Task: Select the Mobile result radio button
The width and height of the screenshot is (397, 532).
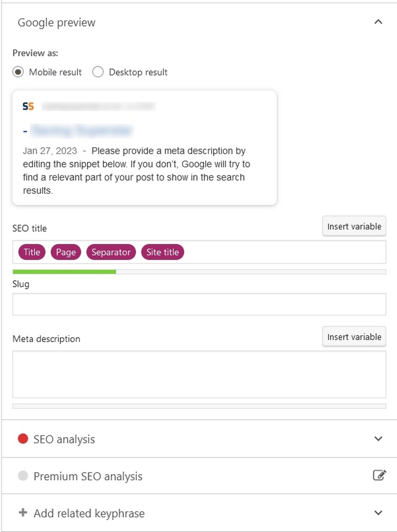Action: click(18, 72)
